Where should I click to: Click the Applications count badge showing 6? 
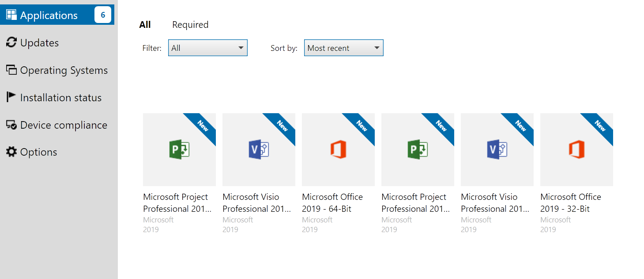[x=103, y=15]
